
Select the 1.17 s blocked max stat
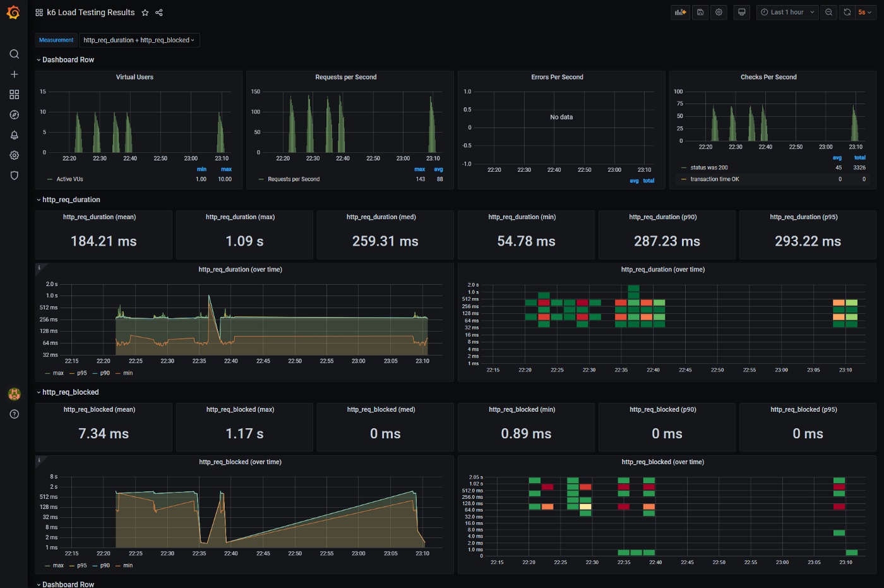(x=244, y=434)
